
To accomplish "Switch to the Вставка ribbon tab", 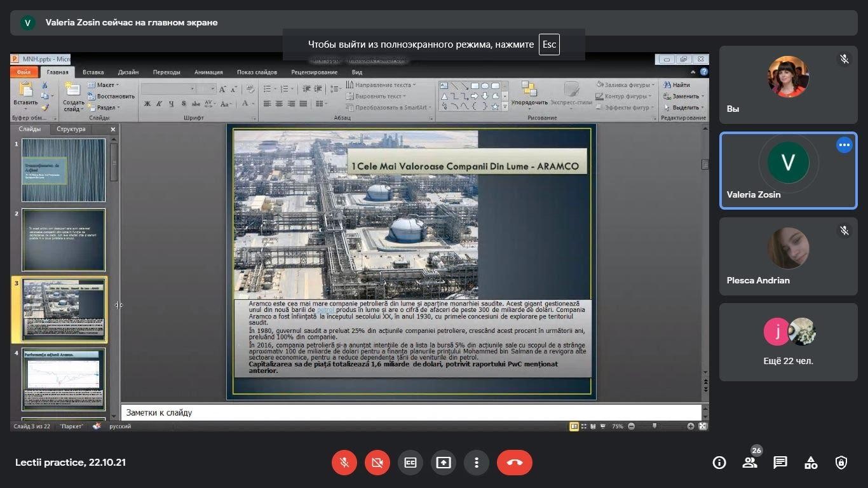I will click(x=93, y=72).
